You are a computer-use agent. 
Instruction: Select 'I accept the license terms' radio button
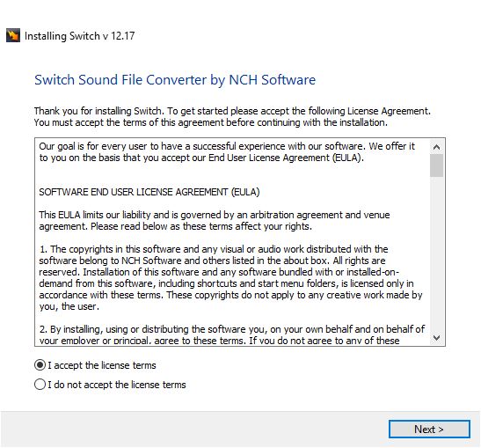pyautogui.click(x=40, y=365)
